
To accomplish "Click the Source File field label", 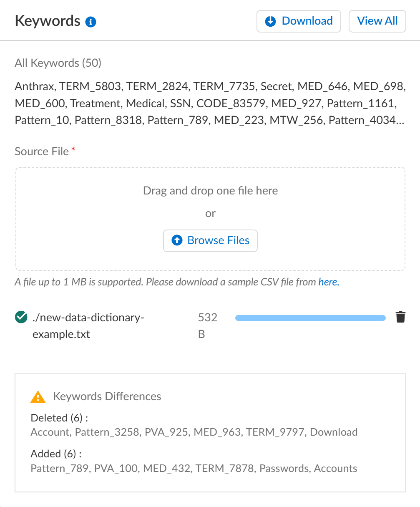I will click(x=42, y=151).
